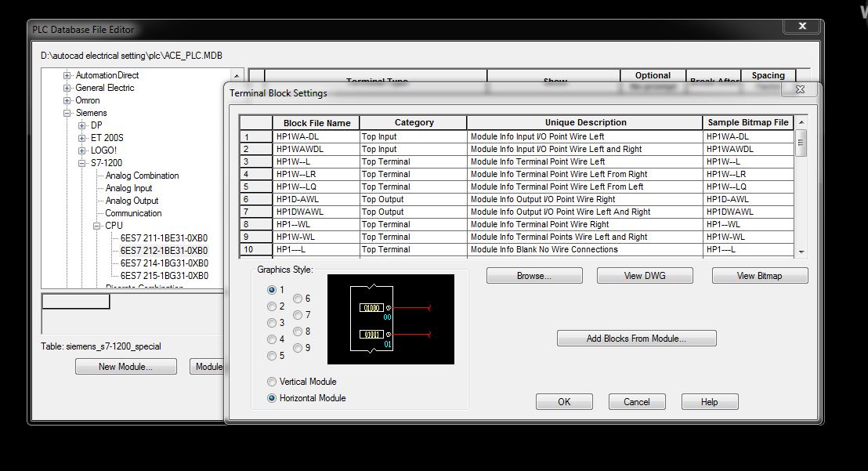The image size is (868, 471).
Task: Confirm terminal block settings with OK
Action: [564, 401]
